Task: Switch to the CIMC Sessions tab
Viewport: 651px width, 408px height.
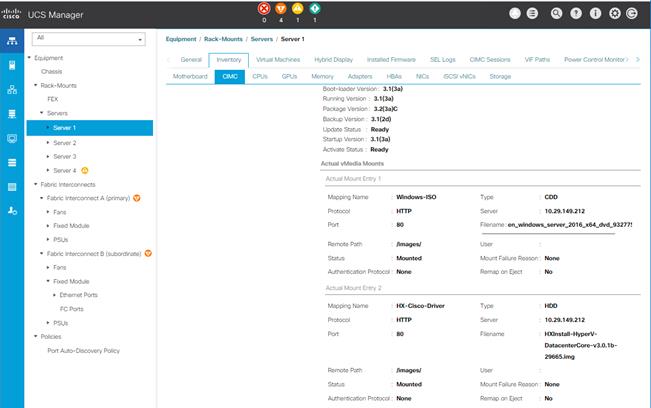Action: [x=490, y=60]
